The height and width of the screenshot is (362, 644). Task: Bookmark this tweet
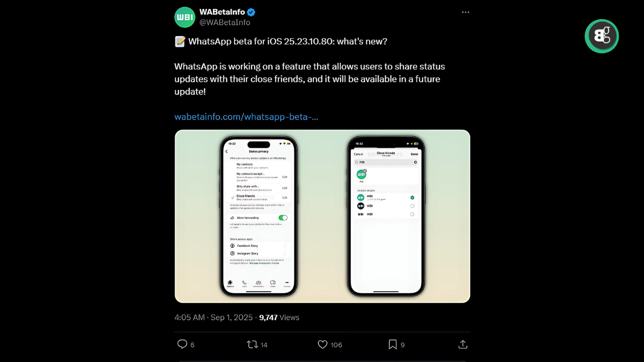point(393,344)
